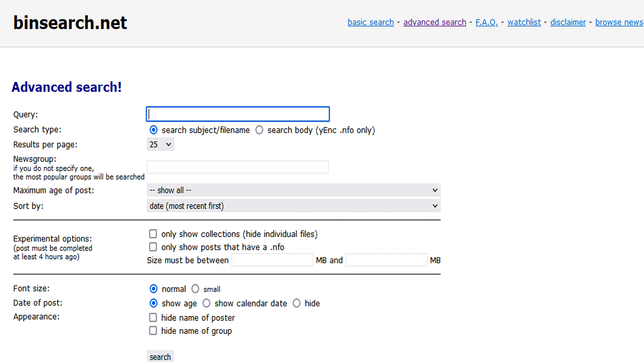Click the minimum size MB field
644x362 pixels.
click(272, 260)
